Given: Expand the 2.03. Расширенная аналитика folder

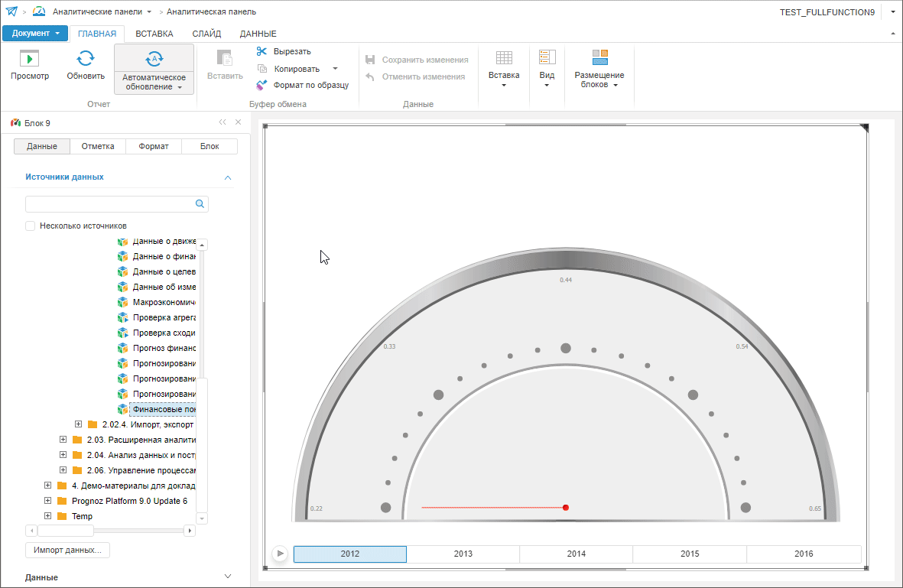Looking at the screenshot, I should coord(63,440).
